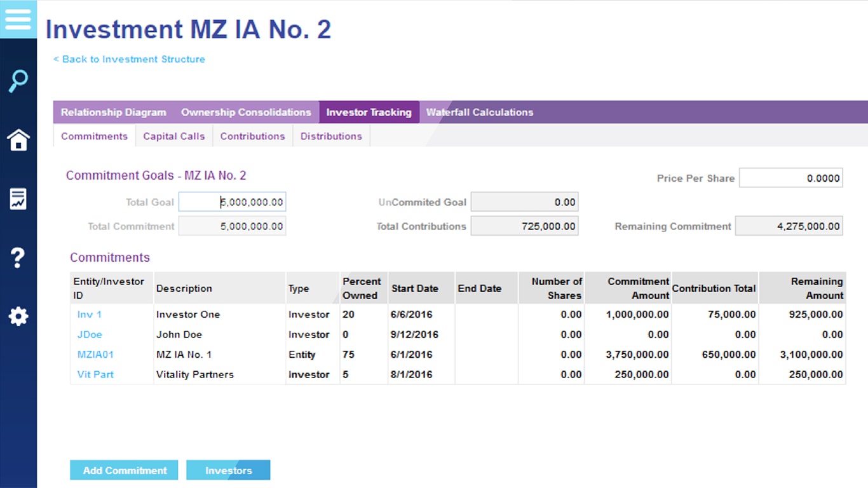Click inside the Total Goal field
The width and height of the screenshot is (868, 488).
(x=232, y=201)
